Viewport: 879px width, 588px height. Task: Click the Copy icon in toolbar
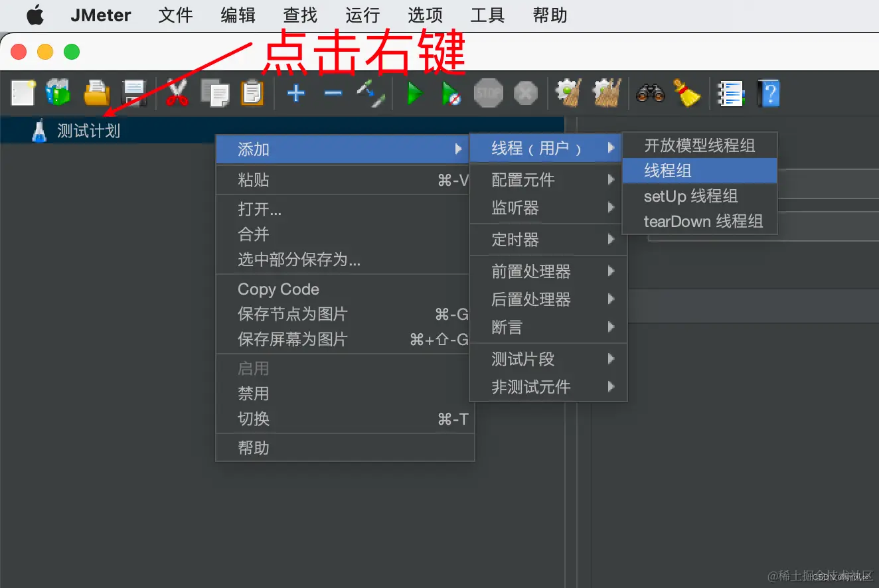[214, 93]
